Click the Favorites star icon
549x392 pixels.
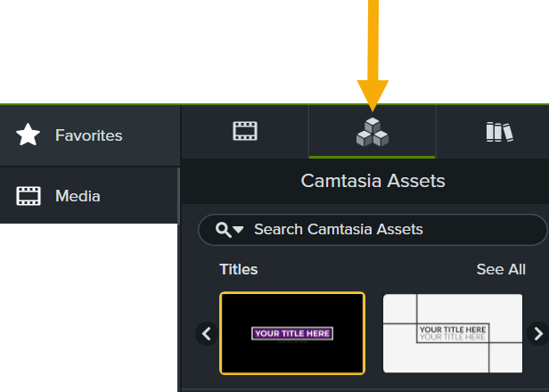tap(29, 135)
